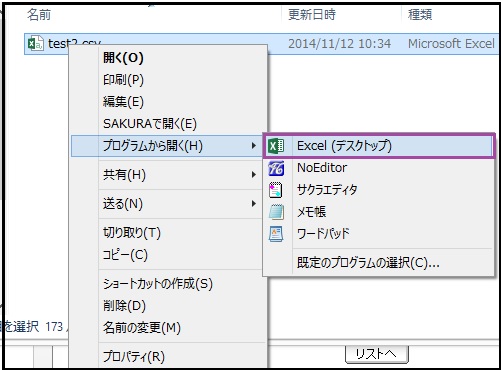Expand the arrow next to 送る(N)

(254, 204)
